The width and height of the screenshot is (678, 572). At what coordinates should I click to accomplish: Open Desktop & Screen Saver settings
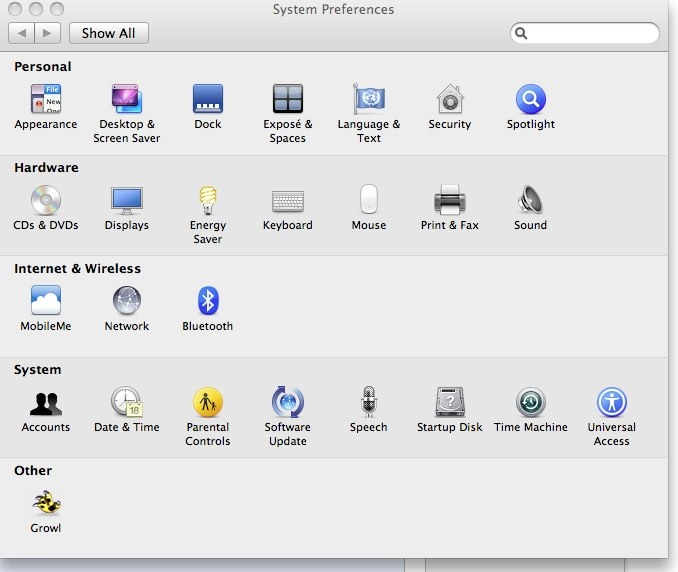point(126,100)
